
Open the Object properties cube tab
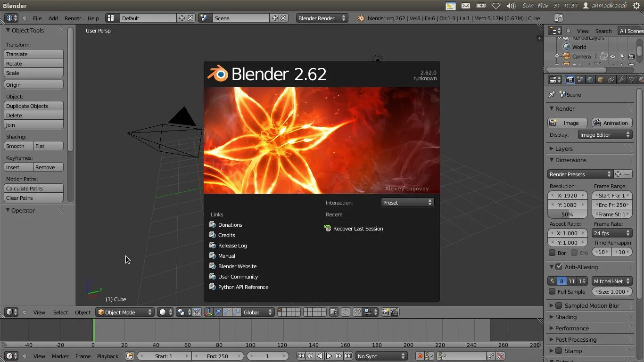601,80
